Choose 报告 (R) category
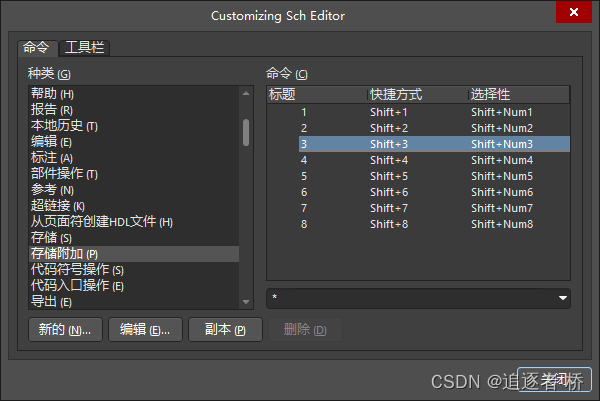 52,110
